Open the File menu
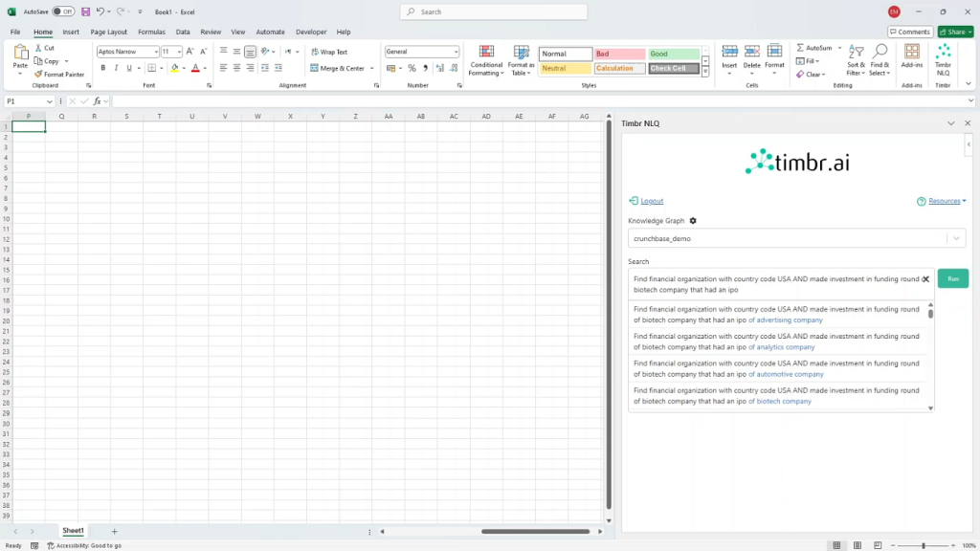Image resolution: width=980 pixels, height=551 pixels. [x=15, y=32]
